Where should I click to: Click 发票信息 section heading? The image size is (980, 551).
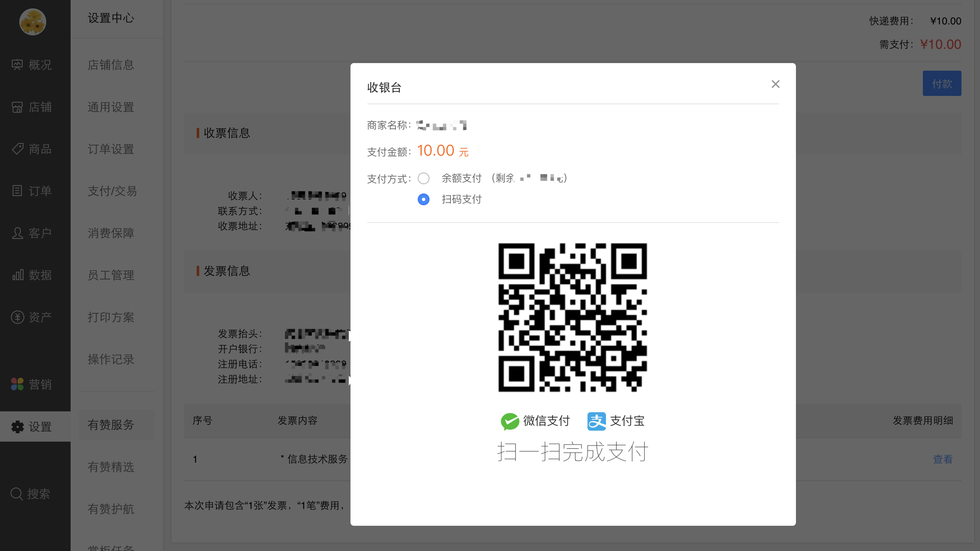pos(227,271)
